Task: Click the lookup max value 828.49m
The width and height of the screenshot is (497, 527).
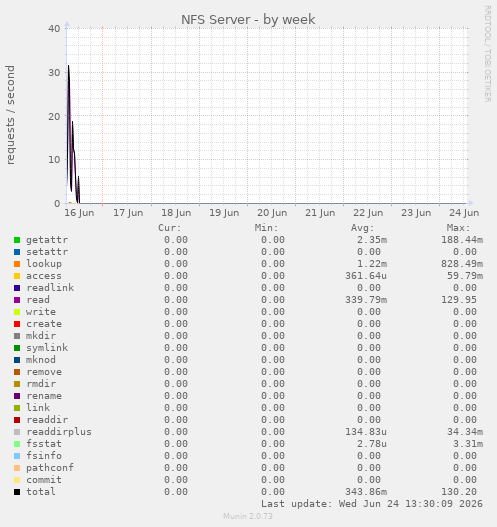Action: point(462,264)
